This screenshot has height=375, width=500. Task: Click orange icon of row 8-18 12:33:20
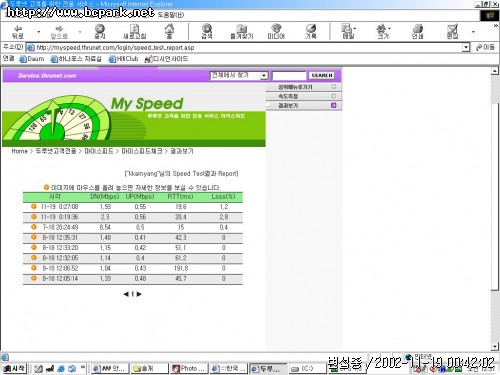(x=34, y=247)
